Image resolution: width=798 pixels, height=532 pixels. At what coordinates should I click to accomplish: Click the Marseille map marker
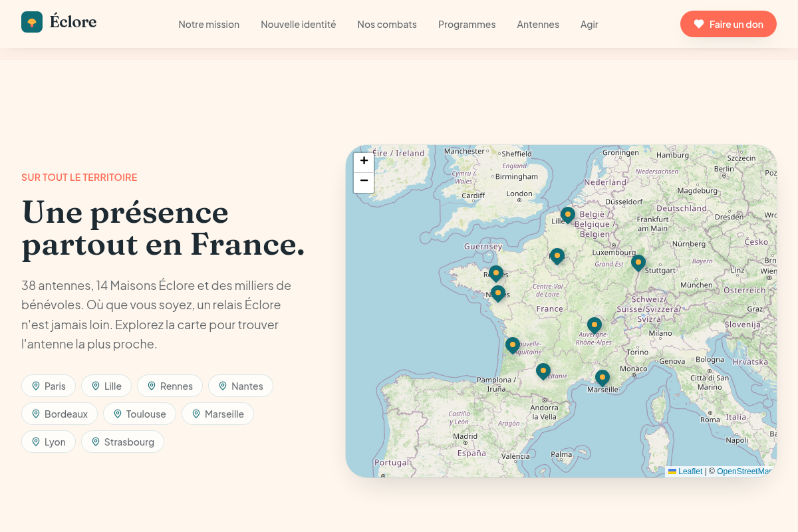point(602,378)
